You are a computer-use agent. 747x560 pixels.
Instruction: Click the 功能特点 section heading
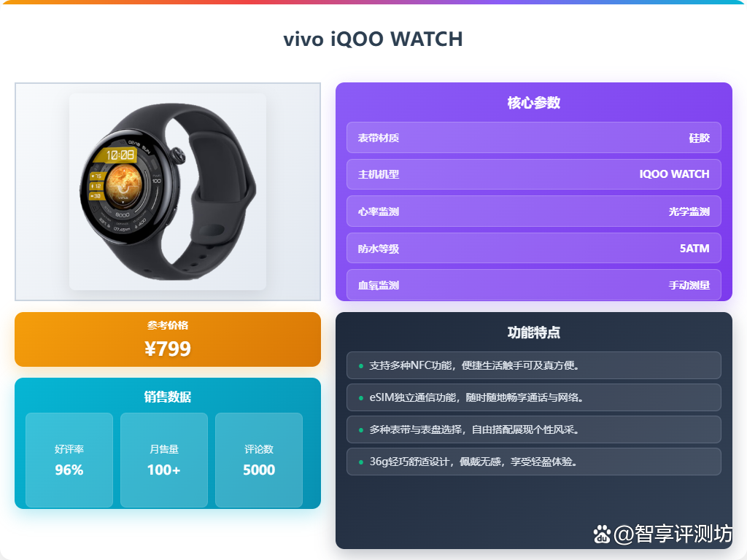(x=533, y=332)
